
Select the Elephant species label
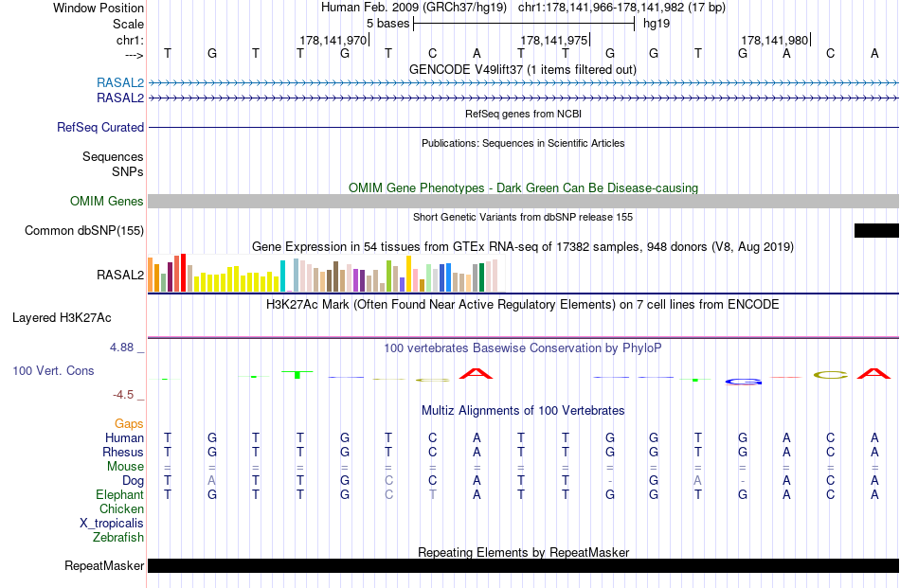(x=119, y=494)
